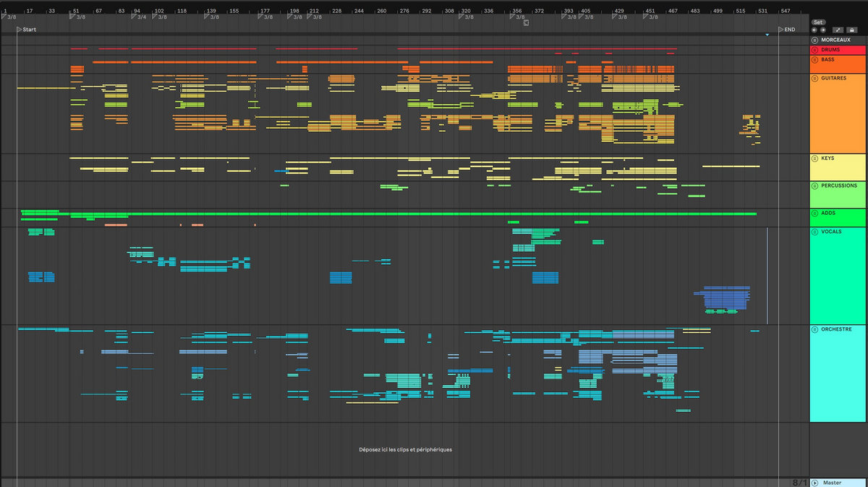The height and width of the screenshot is (487, 868).
Task: Click the Master track play icon
Action: pos(814,483)
